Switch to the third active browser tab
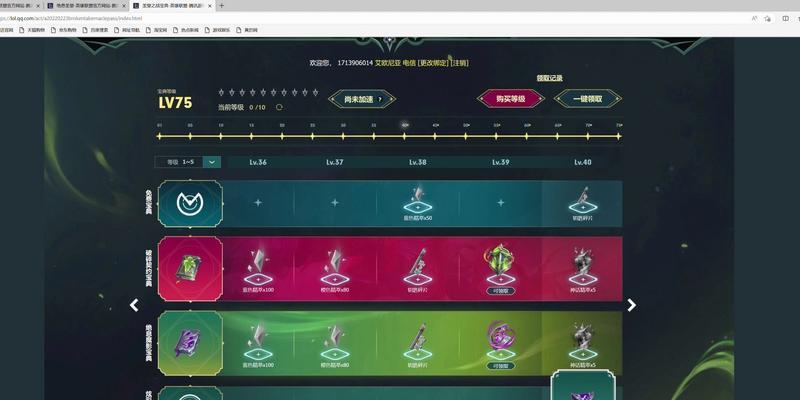This screenshot has height=400, width=800. click(x=172, y=6)
